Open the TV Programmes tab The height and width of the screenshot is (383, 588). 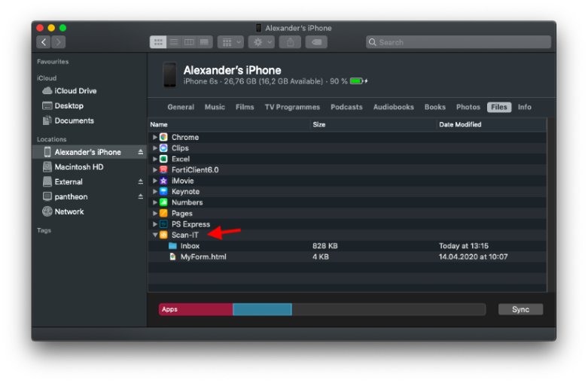pos(292,107)
